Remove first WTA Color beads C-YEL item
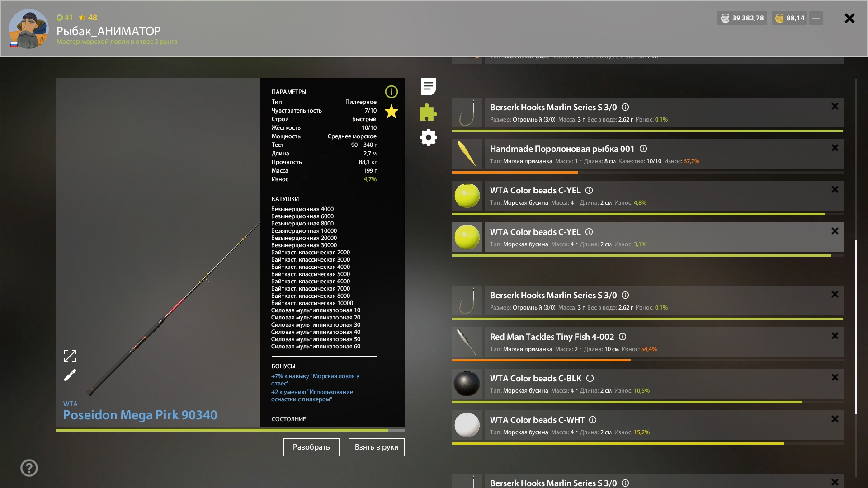Screen dimensions: 868x488 (835, 190)
